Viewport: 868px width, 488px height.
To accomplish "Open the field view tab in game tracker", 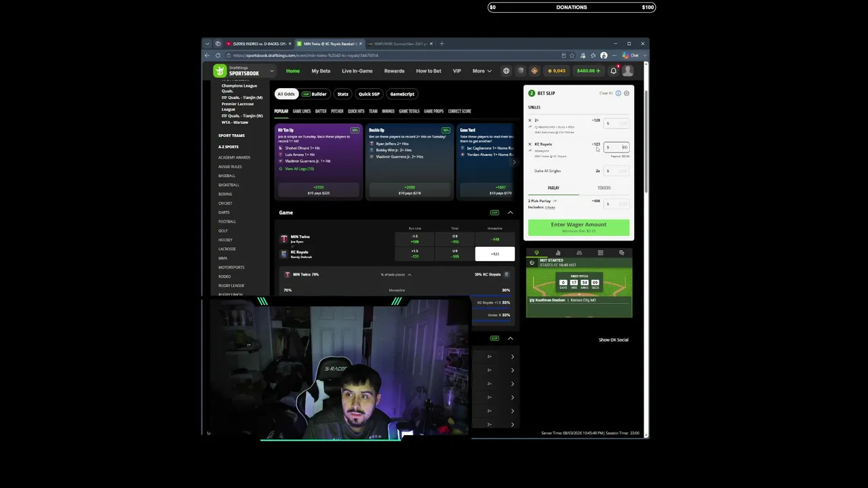I will click(x=536, y=253).
